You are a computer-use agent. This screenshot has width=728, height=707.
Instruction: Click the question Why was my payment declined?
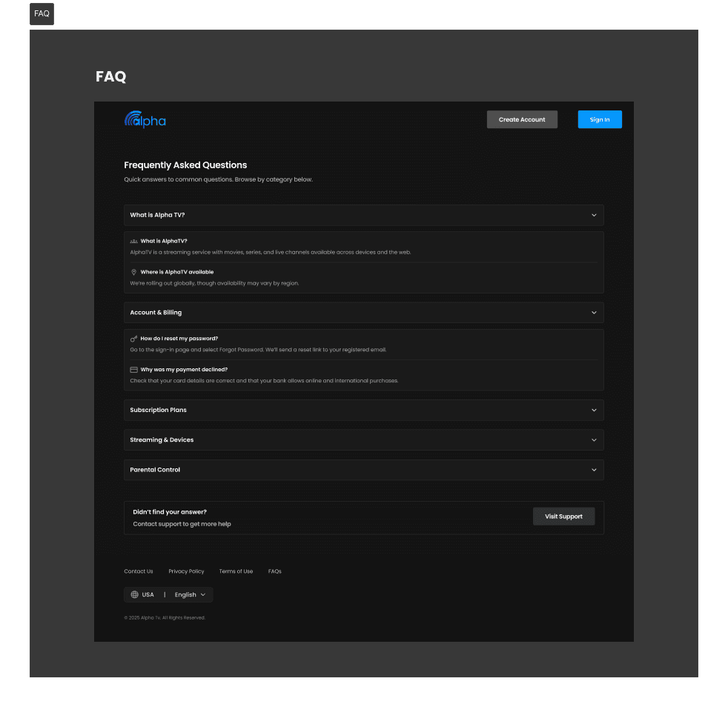click(184, 370)
